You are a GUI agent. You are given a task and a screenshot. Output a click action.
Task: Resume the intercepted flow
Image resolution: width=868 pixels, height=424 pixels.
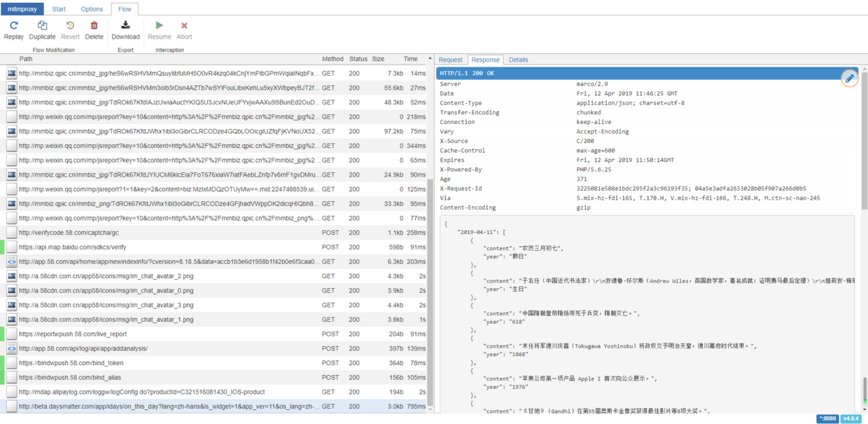tap(159, 29)
